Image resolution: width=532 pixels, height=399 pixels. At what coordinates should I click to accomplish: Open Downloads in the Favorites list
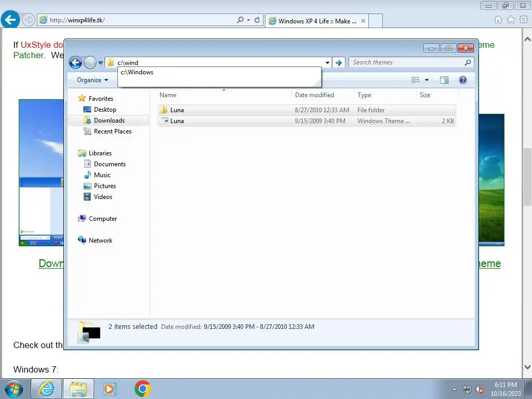(x=109, y=121)
